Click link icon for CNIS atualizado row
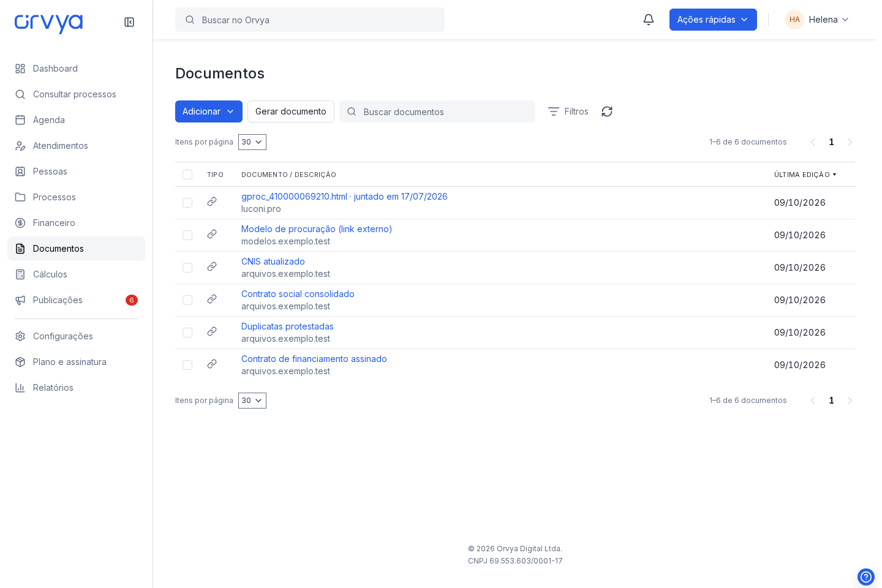Image resolution: width=882 pixels, height=588 pixels. pos(212,266)
